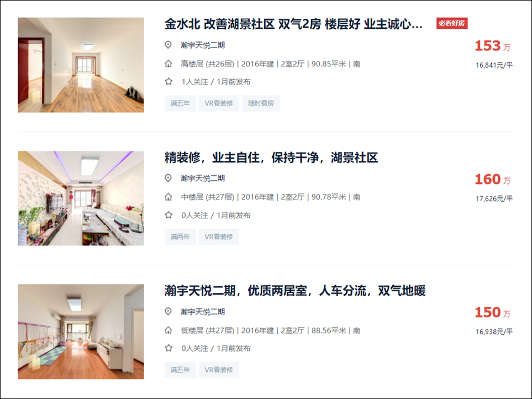Click the location pin icon of 150万 listing
This screenshot has height=399, width=532.
point(168,312)
